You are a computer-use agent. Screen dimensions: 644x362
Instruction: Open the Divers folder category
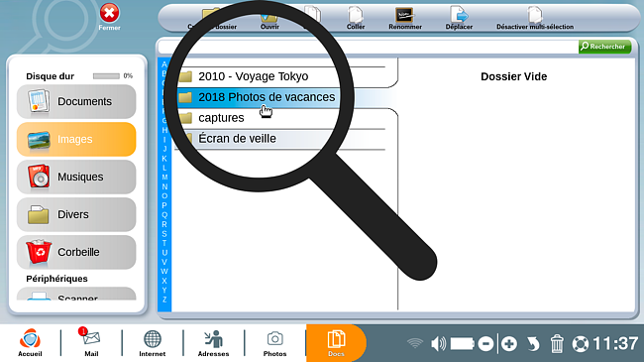[x=76, y=214]
